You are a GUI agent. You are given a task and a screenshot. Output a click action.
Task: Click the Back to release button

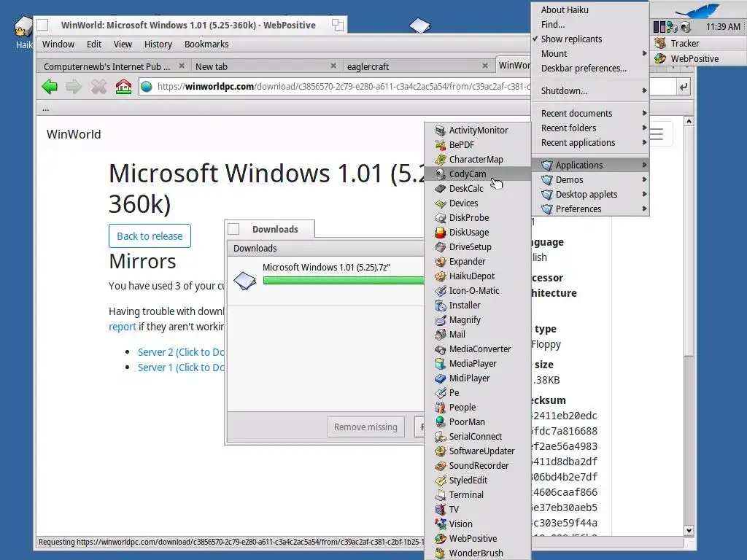(150, 236)
